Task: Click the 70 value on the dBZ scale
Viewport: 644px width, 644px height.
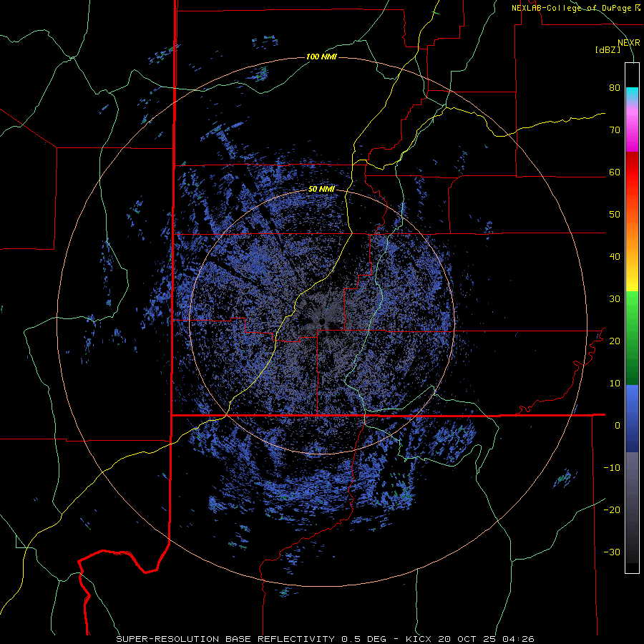Action: coord(615,130)
